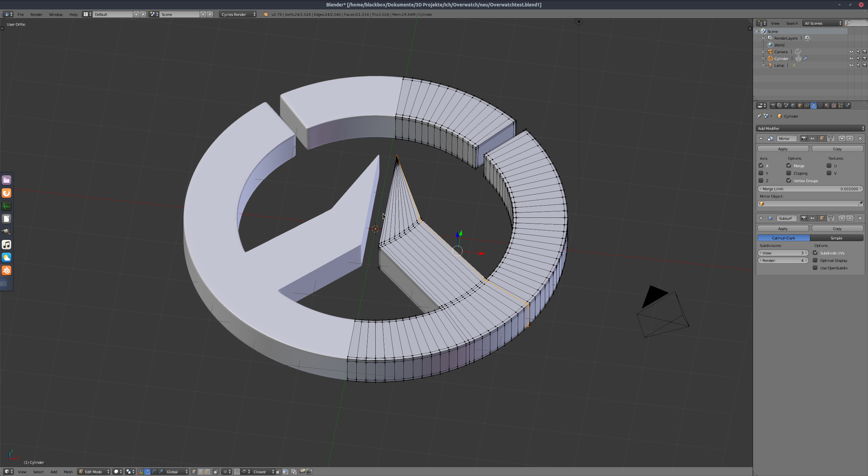Open the Object properties tab (orange cube)

coord(800,106)
